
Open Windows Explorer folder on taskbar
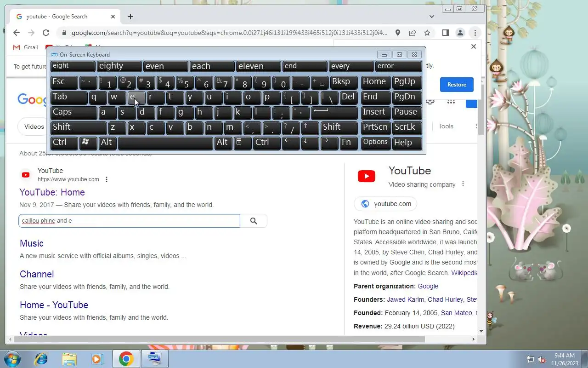(x=69, y=359)
